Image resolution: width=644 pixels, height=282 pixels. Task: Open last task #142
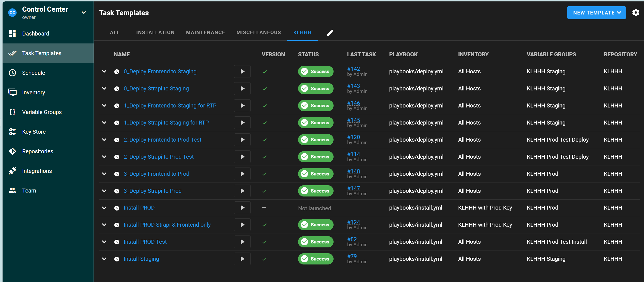[x=353, y=69]
